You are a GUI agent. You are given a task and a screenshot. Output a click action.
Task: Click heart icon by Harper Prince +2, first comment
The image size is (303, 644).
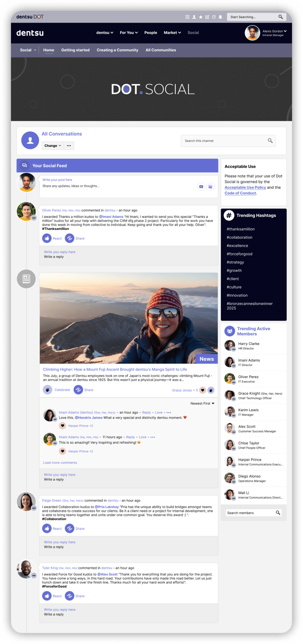(63, 426)
